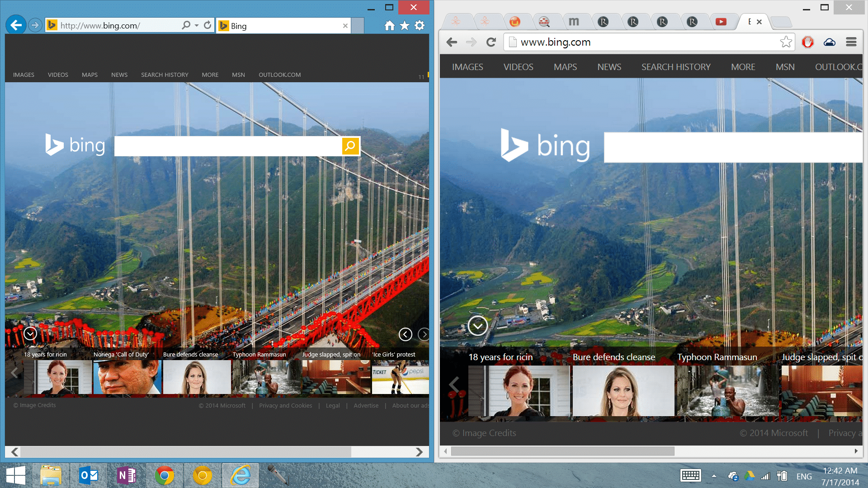Switch to the orange smiley tab in Chrome
The height and width of the screenshot is (488, 868).
click(514, 22)
